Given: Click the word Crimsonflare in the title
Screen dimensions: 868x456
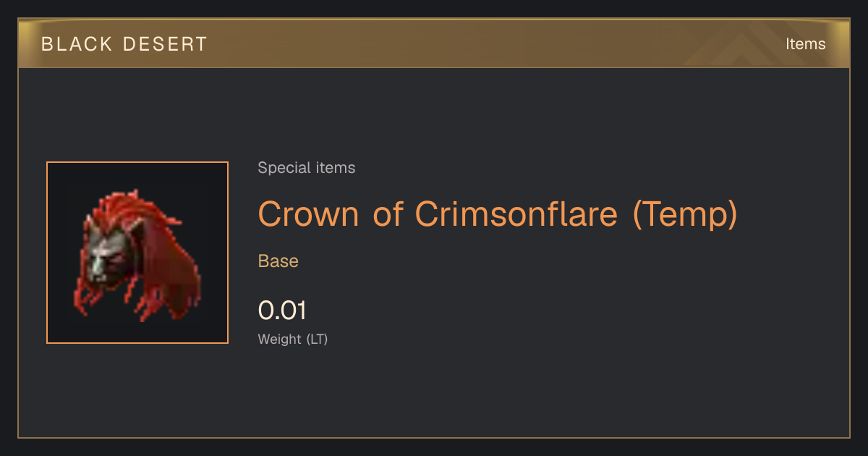Looking at the screenshot, I should click(516, 214).
